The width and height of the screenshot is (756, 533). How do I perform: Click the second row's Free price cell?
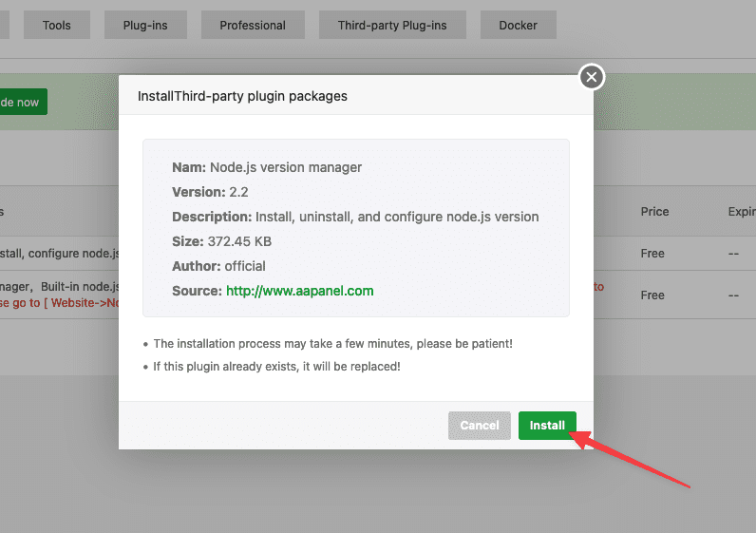[652, 295]
